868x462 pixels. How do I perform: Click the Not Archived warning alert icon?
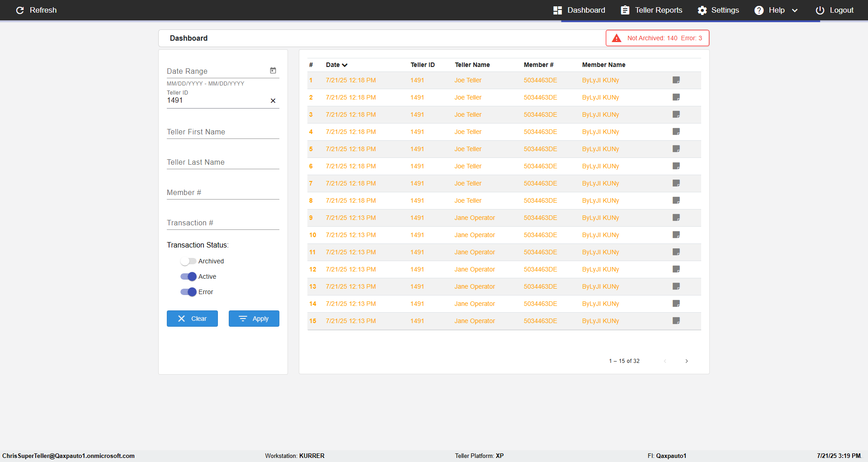coord(617,38)
